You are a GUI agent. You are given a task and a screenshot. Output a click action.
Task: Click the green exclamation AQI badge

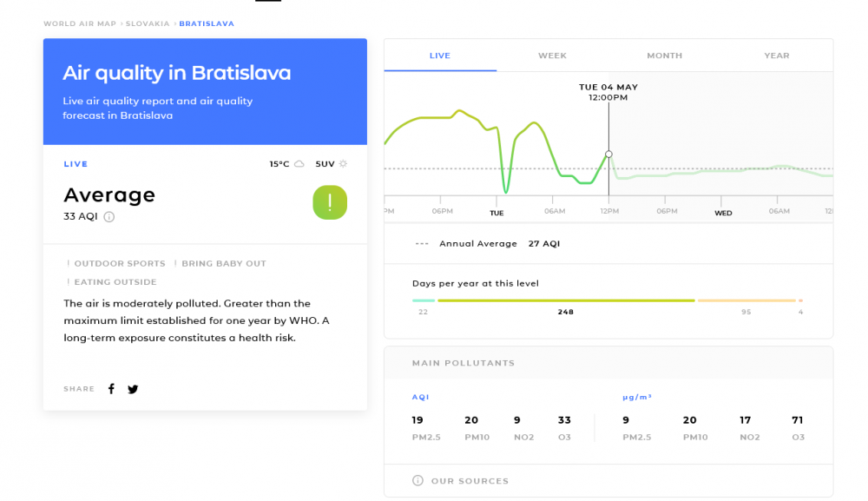[330, 202]
